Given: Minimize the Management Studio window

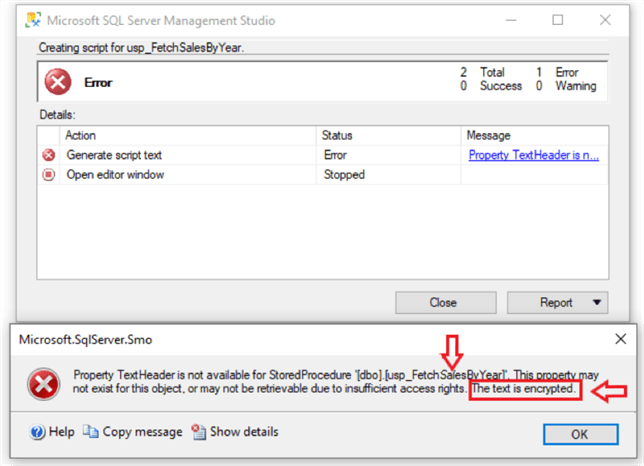Looking at the screenshot, I should (x=511, y=20).
